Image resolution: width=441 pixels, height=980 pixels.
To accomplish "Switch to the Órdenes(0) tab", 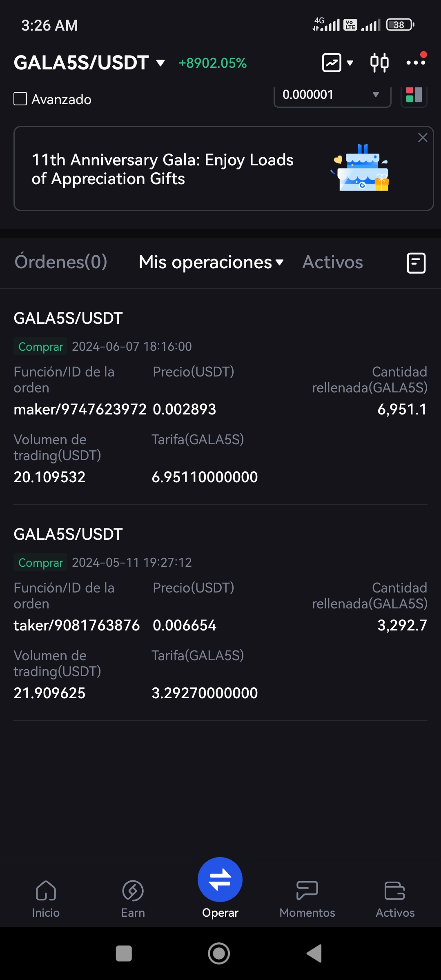I will coord(61,262).
